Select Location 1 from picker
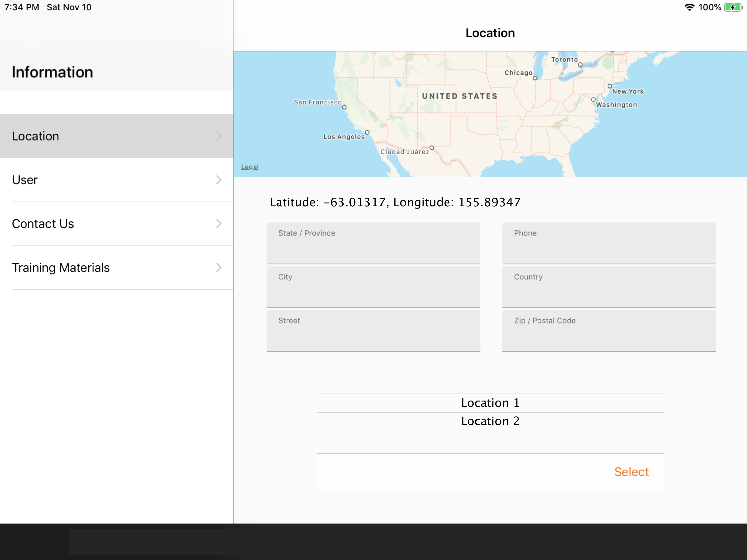 point(490,402)
